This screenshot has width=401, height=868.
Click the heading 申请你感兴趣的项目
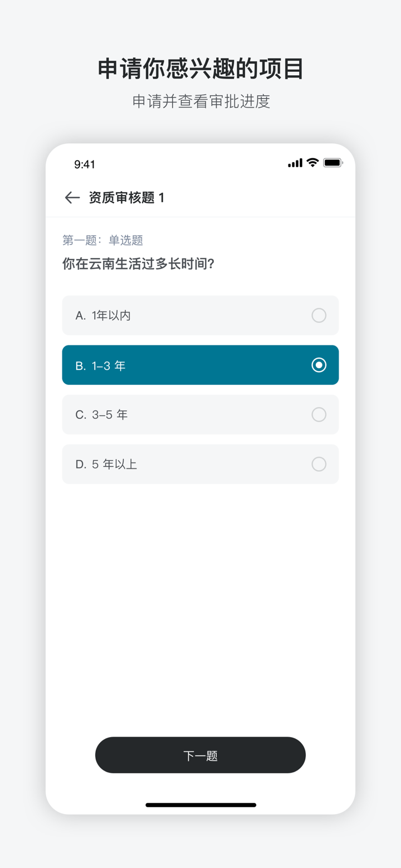coord(200,69)
